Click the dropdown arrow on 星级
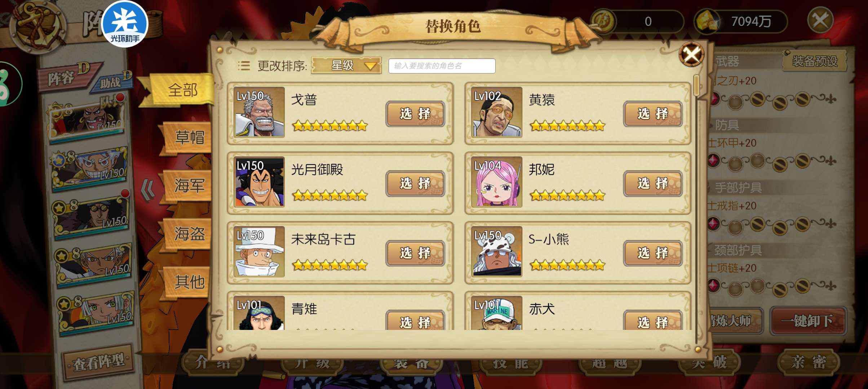This screenshot has height=389, width=868. [x=371, y=66]
